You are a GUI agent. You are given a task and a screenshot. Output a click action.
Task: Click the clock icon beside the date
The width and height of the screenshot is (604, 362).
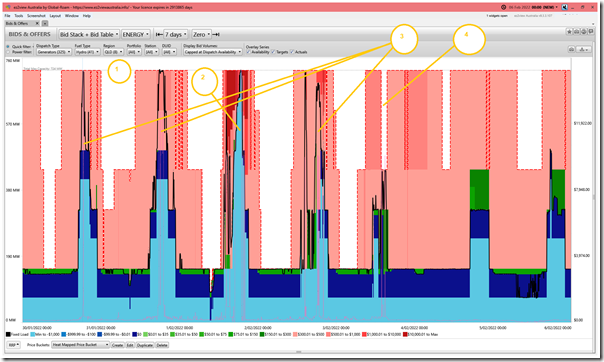click(x=503, y=7)
